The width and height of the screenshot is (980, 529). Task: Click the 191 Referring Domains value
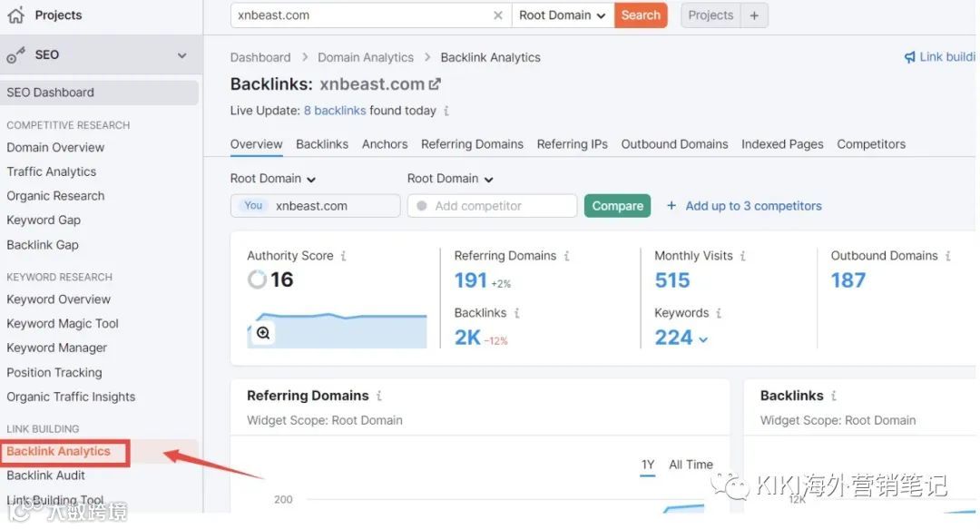(471, 280)
